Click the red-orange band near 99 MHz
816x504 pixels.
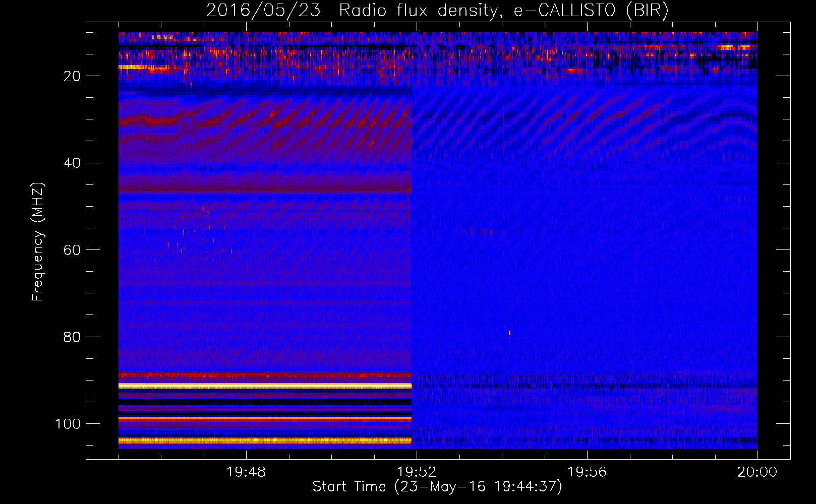point(265,418)
